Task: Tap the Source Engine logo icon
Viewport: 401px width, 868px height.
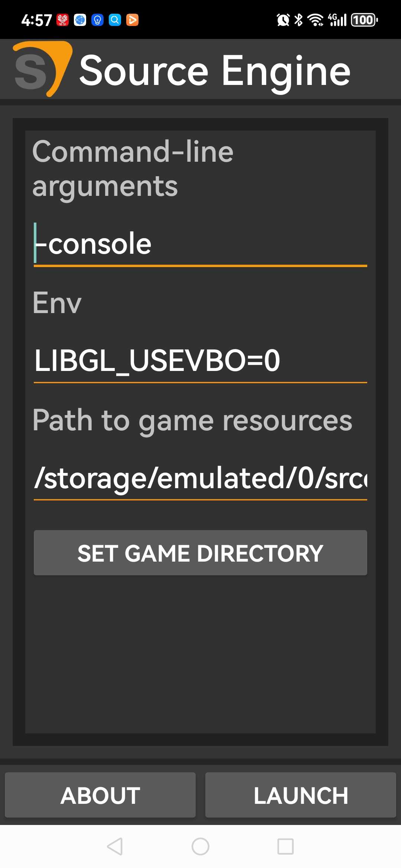Action: click(x=42, y=69)
